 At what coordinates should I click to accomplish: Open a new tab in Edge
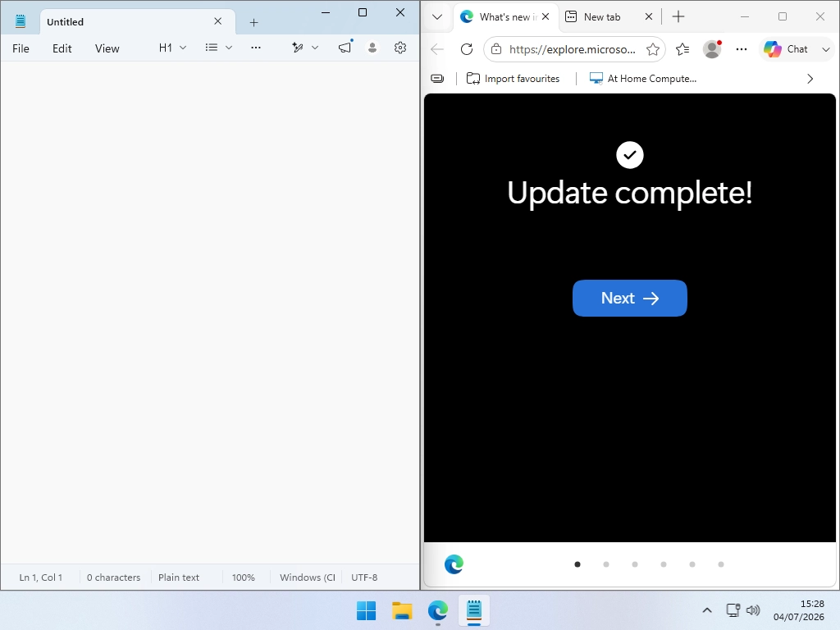[x=678, y=16]
